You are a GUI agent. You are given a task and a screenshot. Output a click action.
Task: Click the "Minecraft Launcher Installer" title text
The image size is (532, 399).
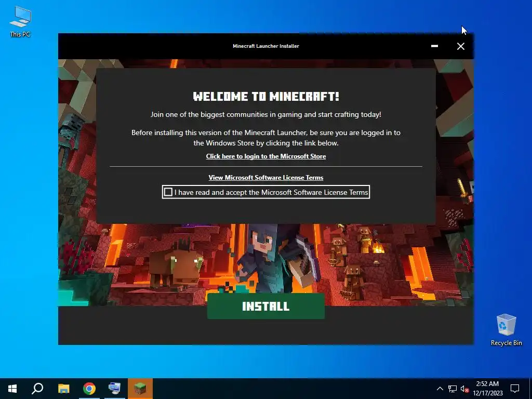[x=265, y=46]
